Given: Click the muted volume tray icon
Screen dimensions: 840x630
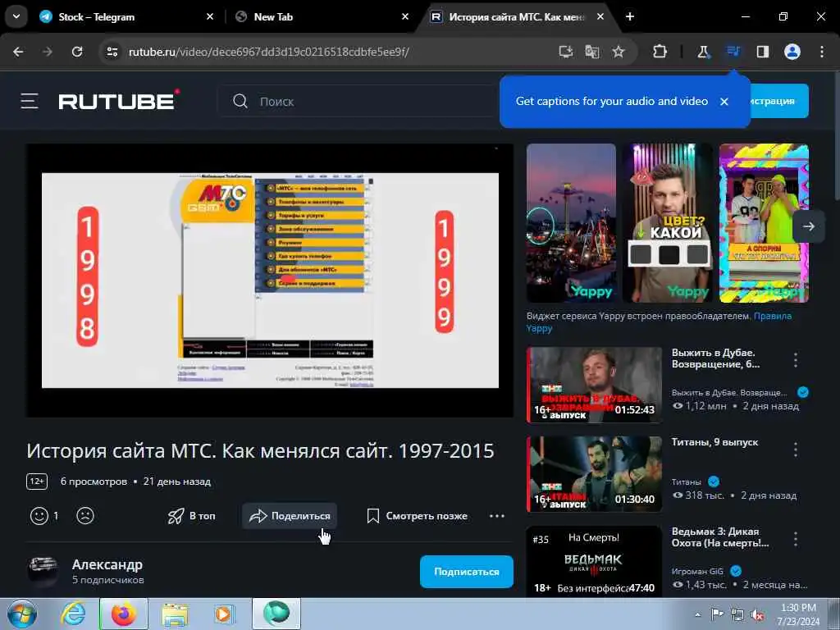Looking at the screenshot, I should click(757, 615).
